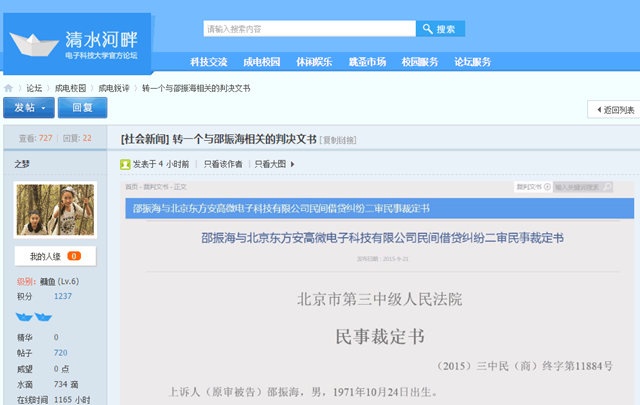
Task: Click the poster's avatar photo
Action: click(56, 209)
